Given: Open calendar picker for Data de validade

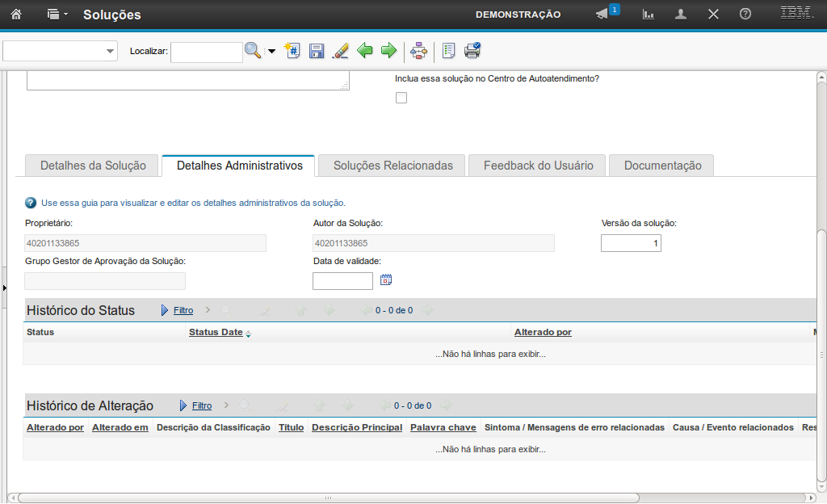Looking at the screenshot, I should coord(386,280).
